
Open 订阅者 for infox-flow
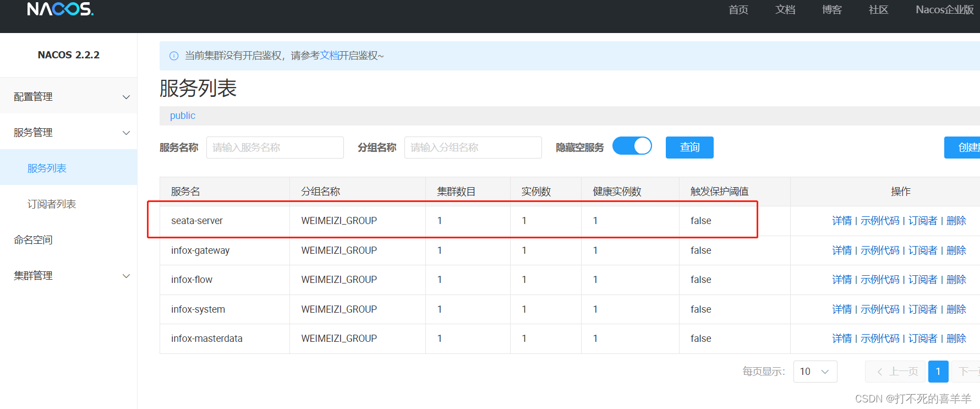coord(923,280)
